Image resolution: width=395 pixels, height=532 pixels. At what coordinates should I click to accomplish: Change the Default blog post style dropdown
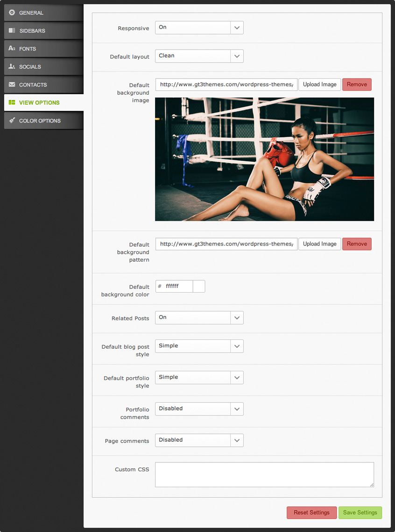click(199, 346)
